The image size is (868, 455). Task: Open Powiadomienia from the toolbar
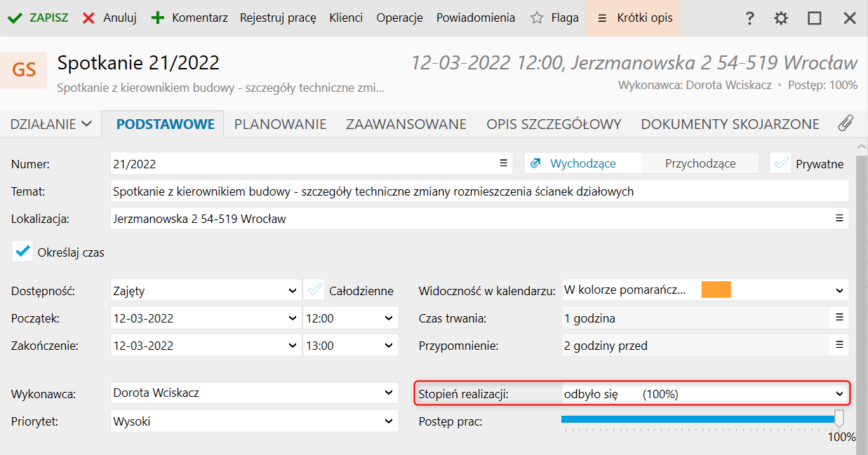(476, 18)
